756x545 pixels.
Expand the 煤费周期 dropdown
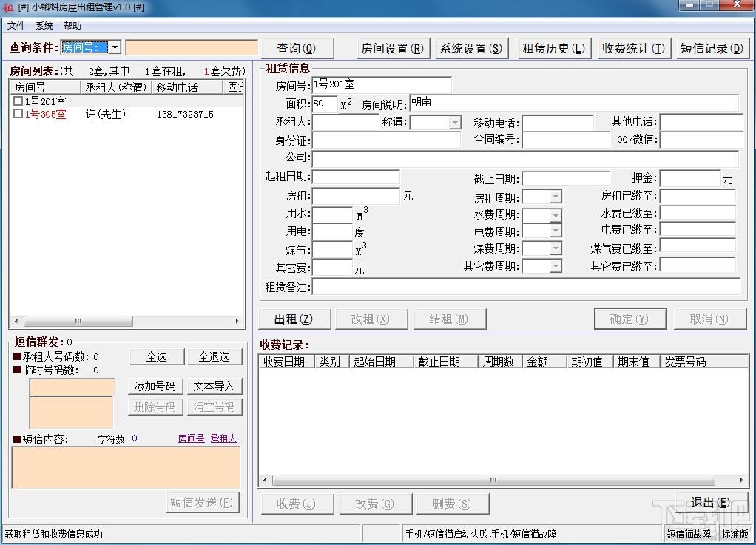tap(556, 248)
